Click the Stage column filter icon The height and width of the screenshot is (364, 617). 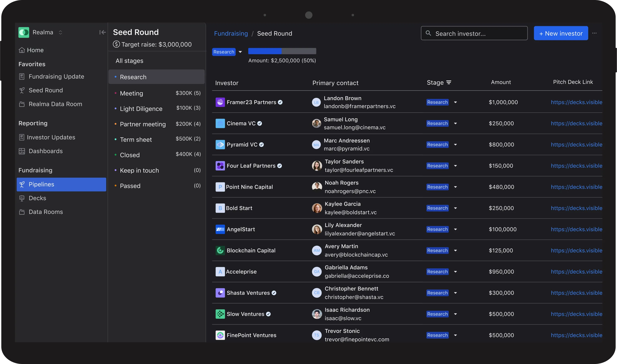pos(449,83)
